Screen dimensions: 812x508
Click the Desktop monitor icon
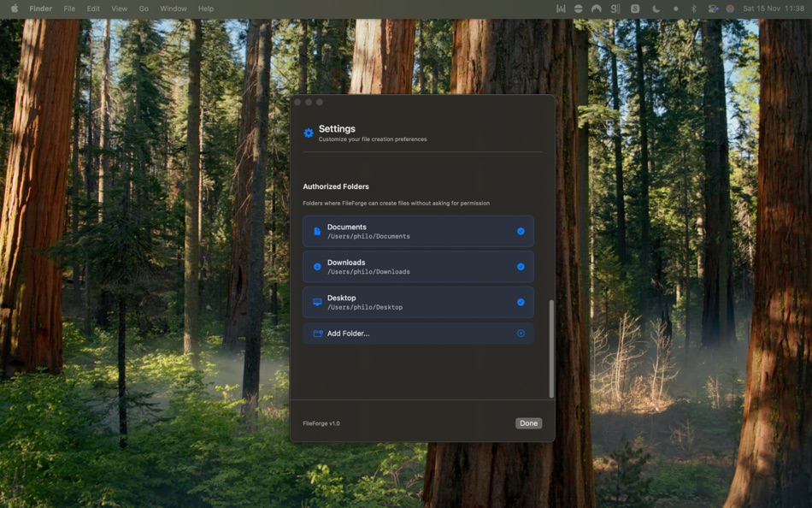point(317,302)
